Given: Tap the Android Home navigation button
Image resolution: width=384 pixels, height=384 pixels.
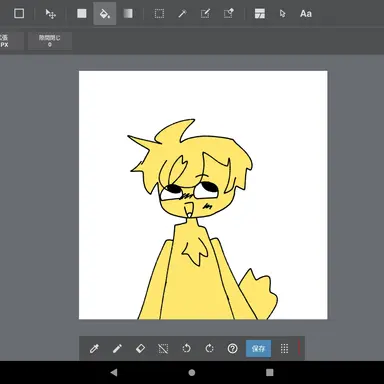Looking at the screenshot, I should click(x=192, y=372).
